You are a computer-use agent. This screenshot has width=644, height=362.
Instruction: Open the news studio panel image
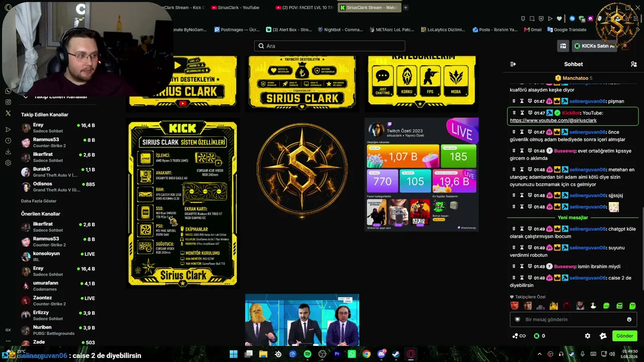click(x=302, y=320)
